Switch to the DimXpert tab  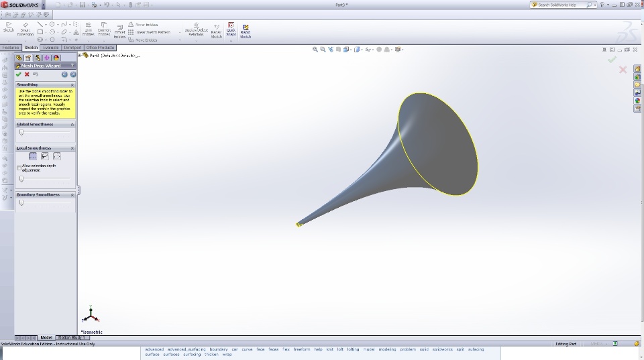point(72,48)
